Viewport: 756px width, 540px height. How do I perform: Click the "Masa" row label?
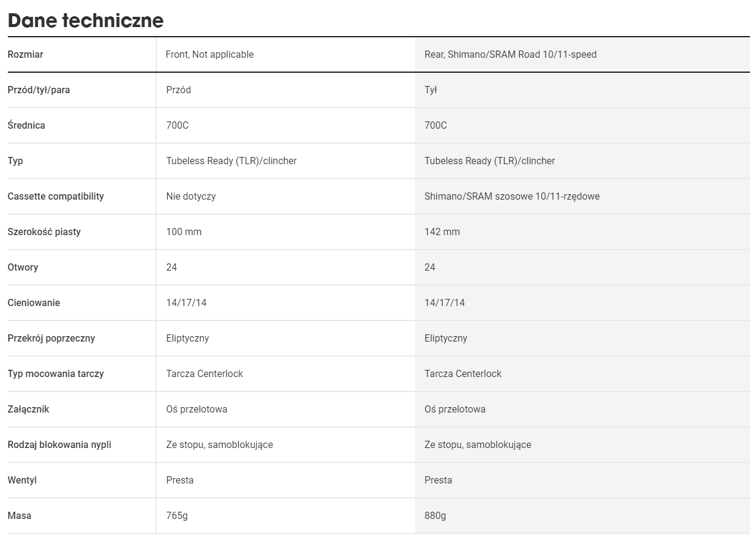coord(19,516)
